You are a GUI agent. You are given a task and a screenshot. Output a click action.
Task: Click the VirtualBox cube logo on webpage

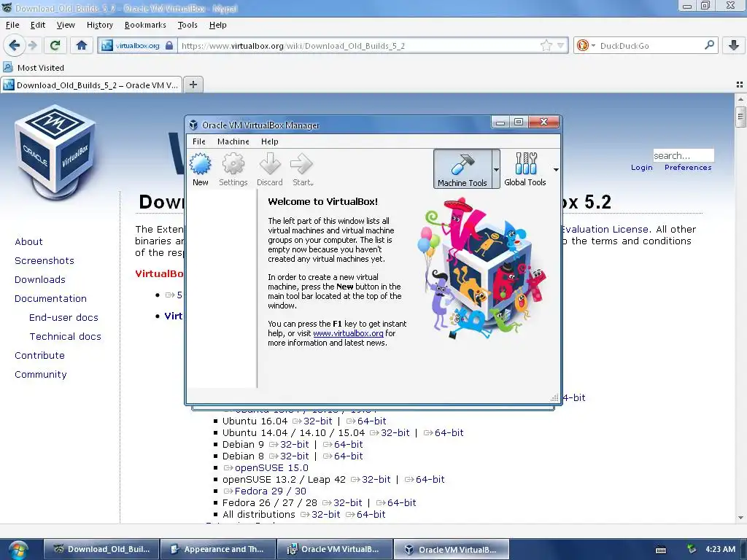click(55, 152)
